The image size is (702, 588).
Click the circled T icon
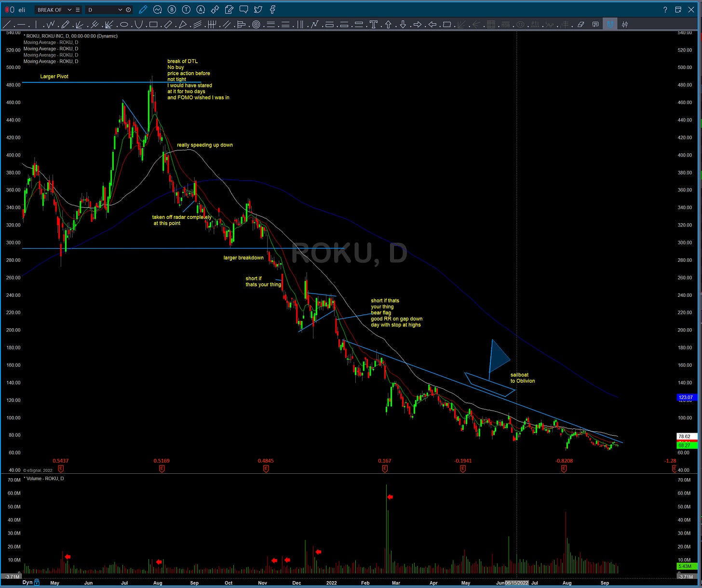[186, 9]
